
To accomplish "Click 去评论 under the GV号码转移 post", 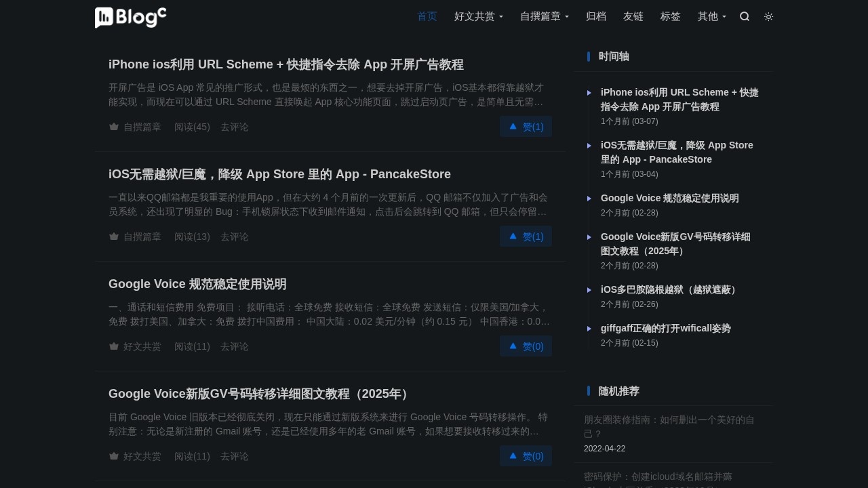I will (x=235, y=456).
